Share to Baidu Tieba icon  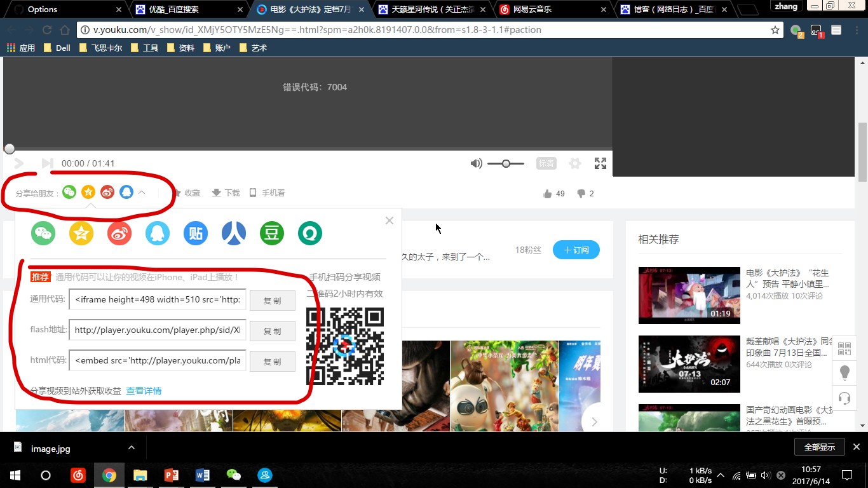(196, 233)
